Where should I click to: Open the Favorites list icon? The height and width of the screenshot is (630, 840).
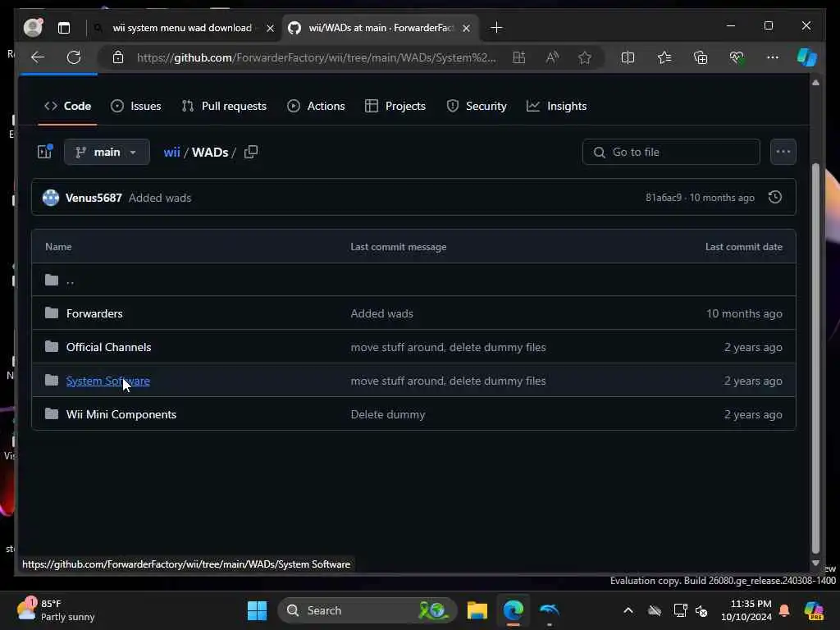tap(664, 57)
